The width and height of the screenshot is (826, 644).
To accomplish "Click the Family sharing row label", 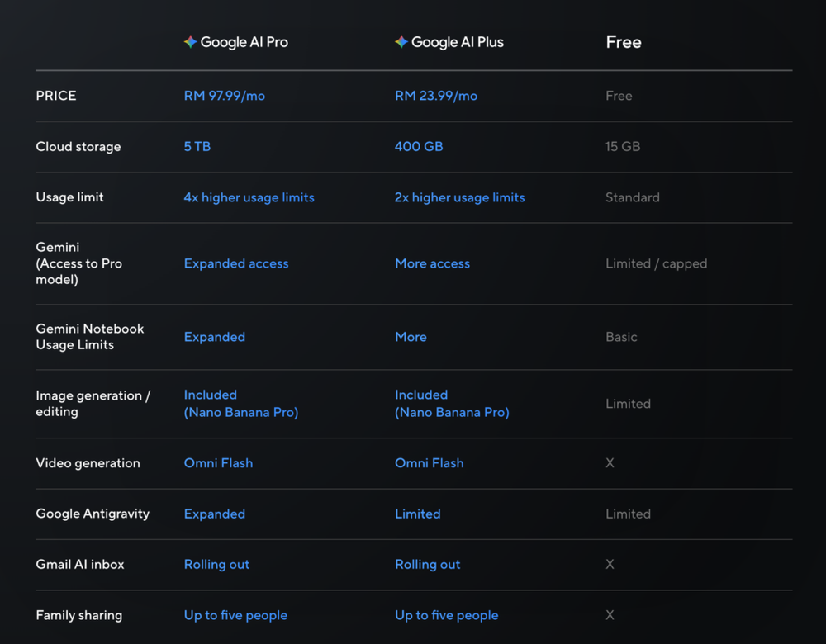I will click(79, 616).
